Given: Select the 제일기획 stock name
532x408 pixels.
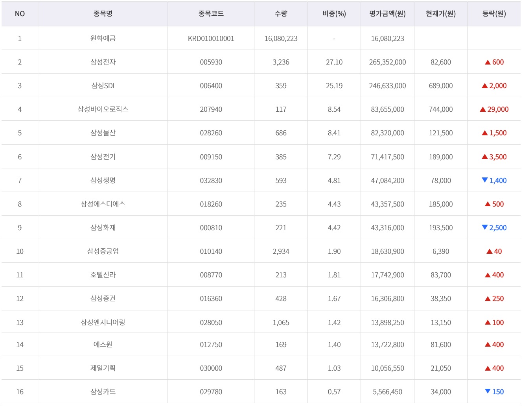Looking at the screenshot, I should pyautogui.click(x=103, y=368).
